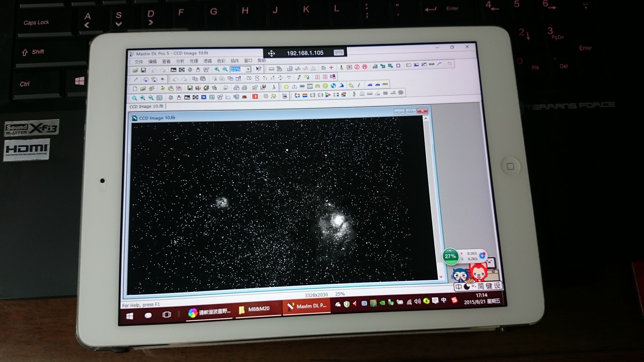Click the remote desktop pan/move control icon
The image size is (644, 362).
pyautogui.click(x=272, y=53)
